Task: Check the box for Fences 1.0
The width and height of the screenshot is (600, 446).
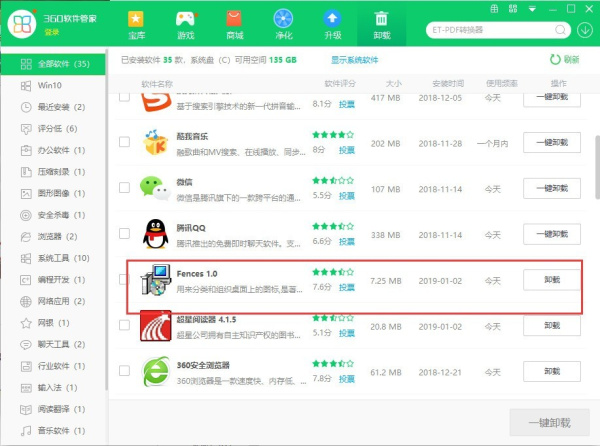Action: pyautogui.click(x=124, y=280)
